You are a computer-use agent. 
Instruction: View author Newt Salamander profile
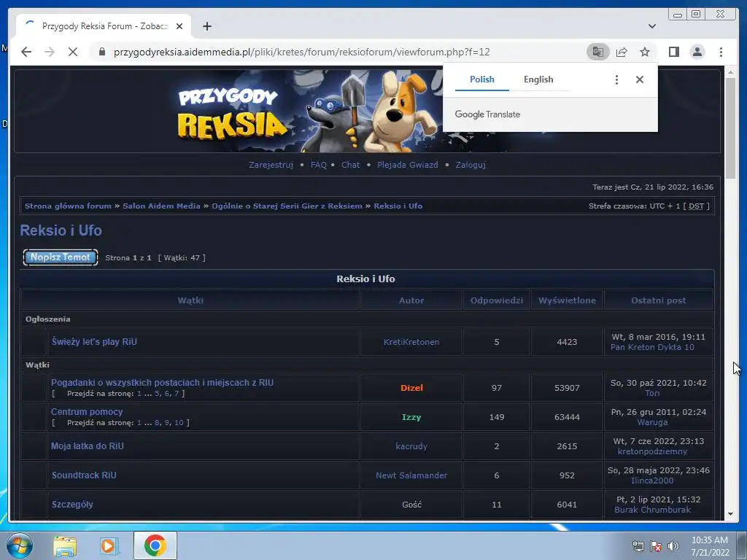411,475
